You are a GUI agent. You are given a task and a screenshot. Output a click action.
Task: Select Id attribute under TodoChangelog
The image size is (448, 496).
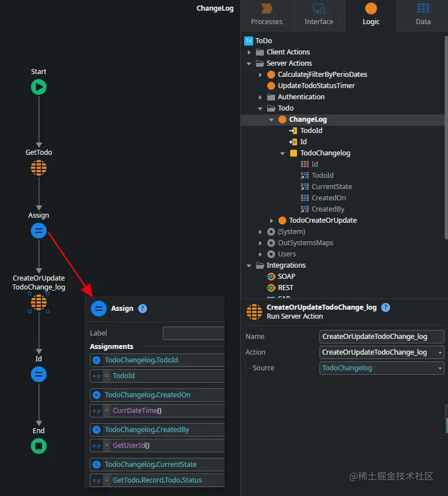pyautogui.click(x=314, y=164)
